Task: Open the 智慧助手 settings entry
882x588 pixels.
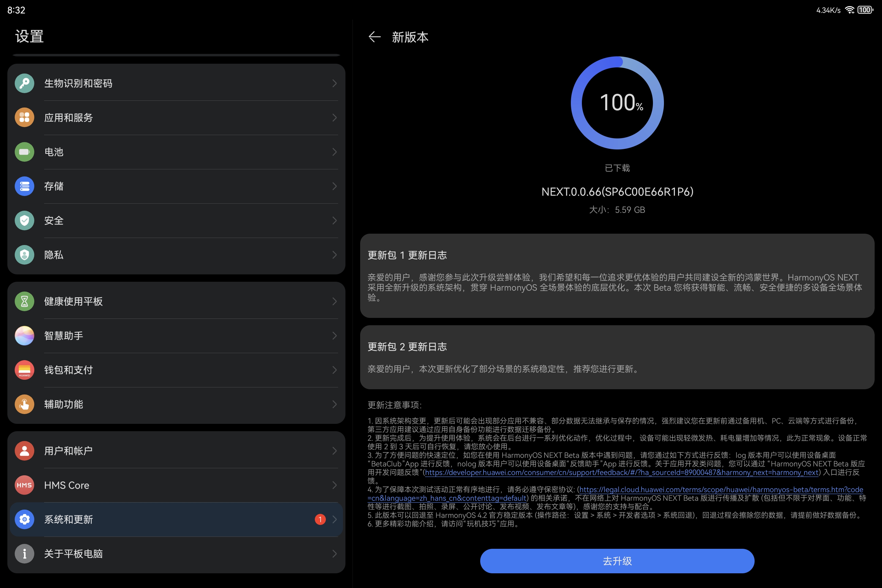Action: tap(176, 336)
